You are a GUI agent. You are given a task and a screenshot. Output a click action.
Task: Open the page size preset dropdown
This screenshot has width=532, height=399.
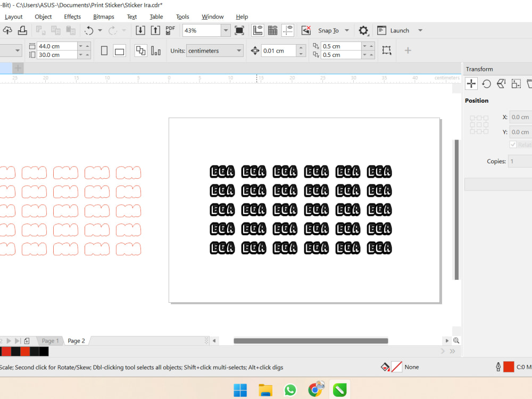pos(18,51)
